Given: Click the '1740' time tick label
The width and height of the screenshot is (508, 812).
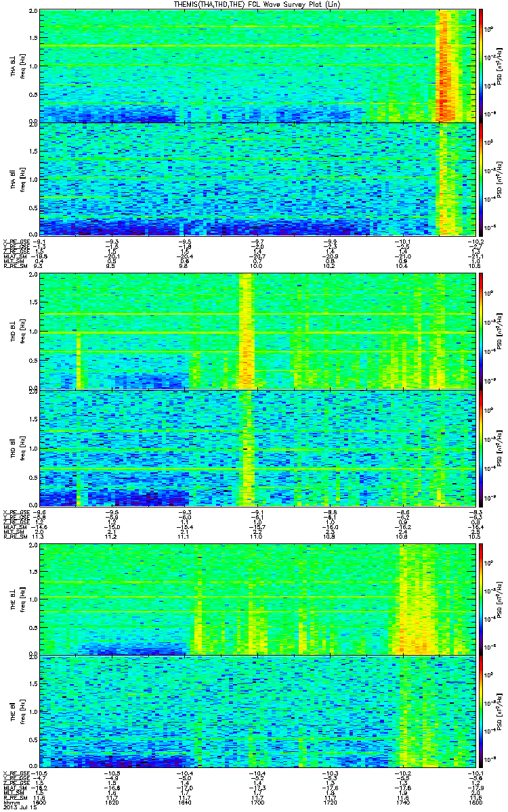Looking at the screenshot, I should pos(402,803).
